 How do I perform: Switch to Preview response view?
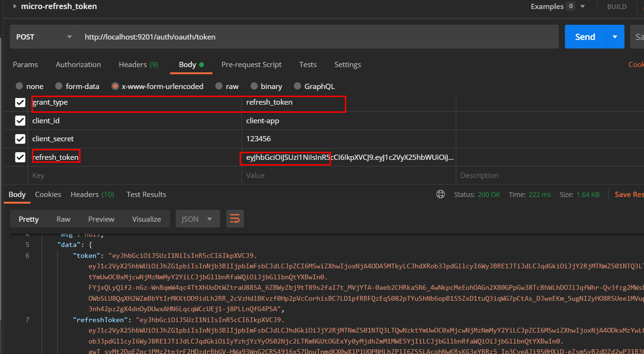tap(101, 219)
